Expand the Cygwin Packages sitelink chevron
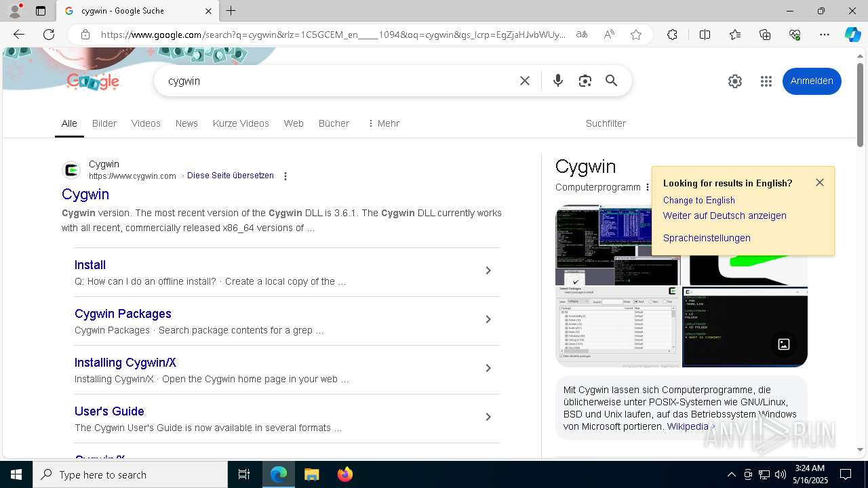The image size is (868, 488). click(488, 319)
